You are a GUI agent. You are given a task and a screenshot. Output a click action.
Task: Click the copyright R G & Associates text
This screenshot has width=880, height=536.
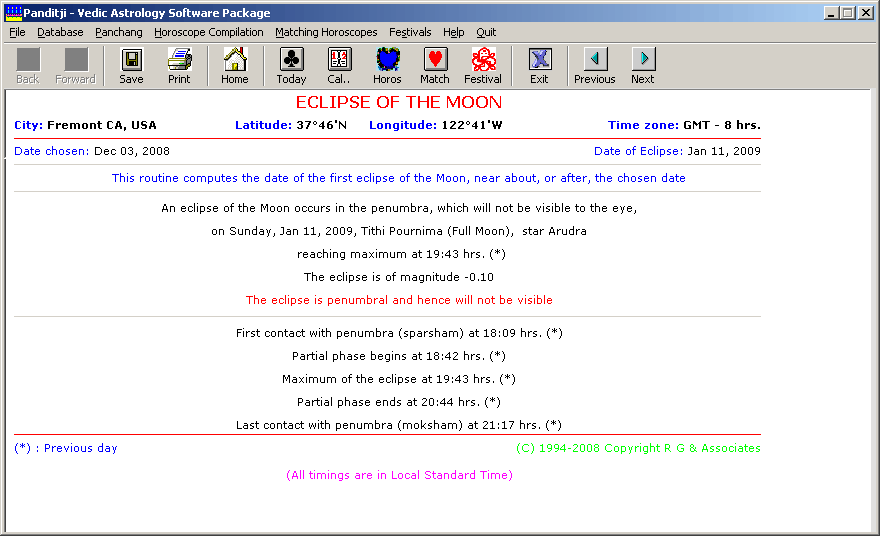tap(638, 448)
